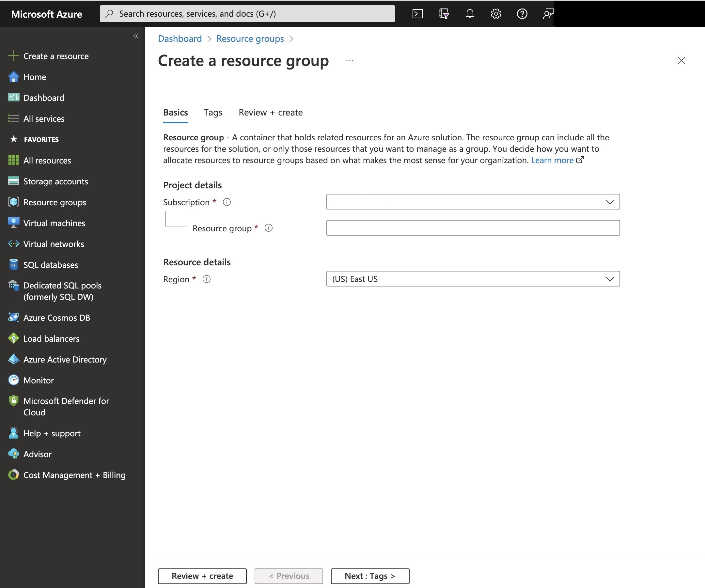Viewport: 705px width, 588px height.
Task: Click the help question mark icon
Action: click(x=522, y=14)
